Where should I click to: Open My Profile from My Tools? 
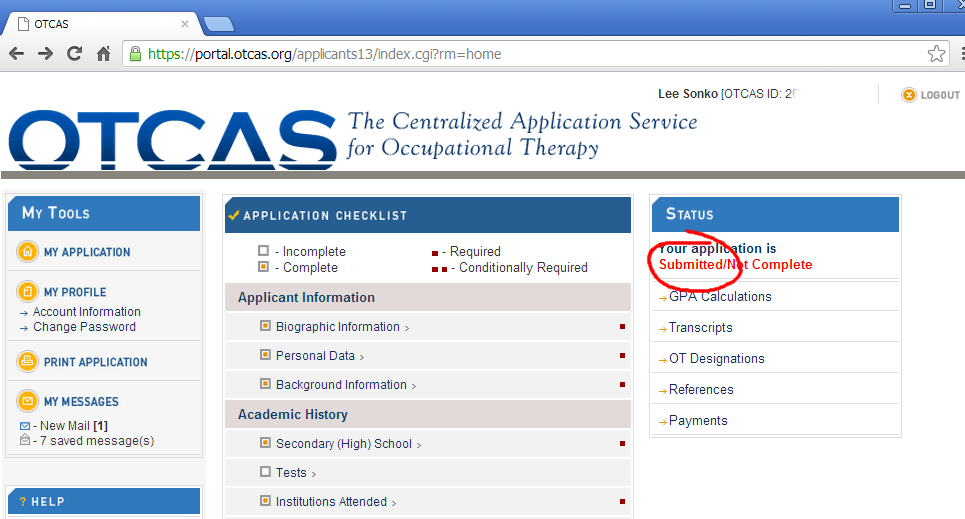point(75,292)
